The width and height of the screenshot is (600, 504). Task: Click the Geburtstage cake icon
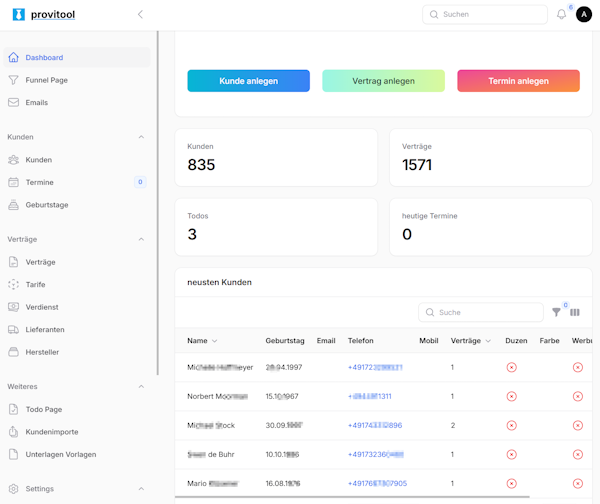[13, 205]
